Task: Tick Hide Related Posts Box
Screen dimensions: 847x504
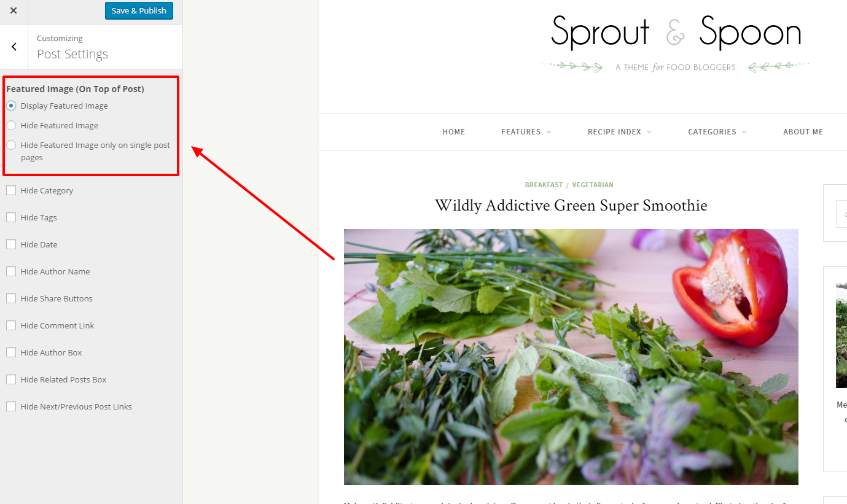Action: (11, 379)
